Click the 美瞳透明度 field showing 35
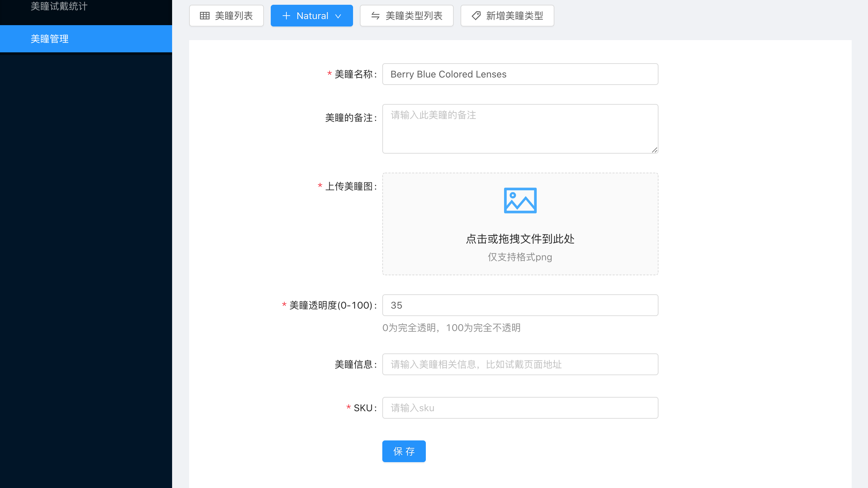Screen dimensions: 868x488 [x=520, y=305]
